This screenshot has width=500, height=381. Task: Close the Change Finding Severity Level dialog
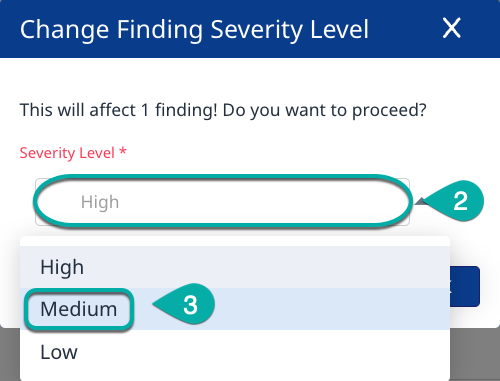tap(452, 28)
